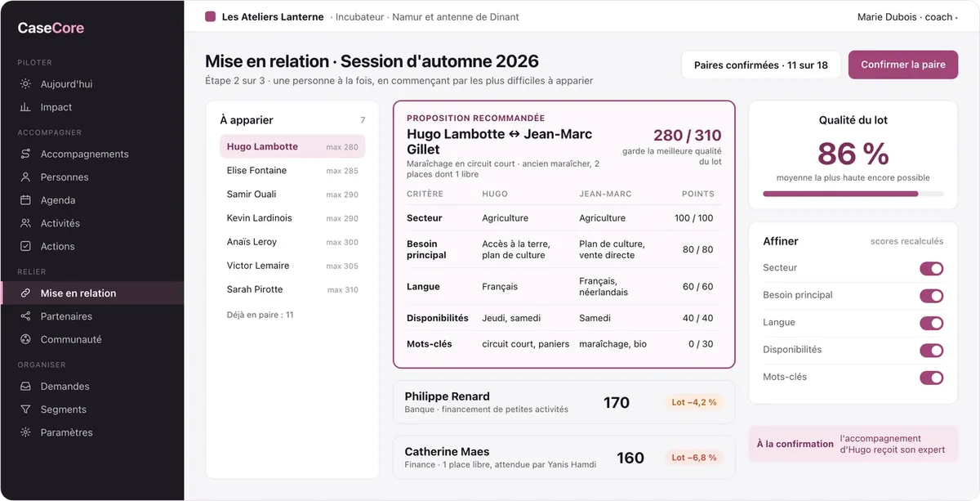Viewport: 980px width, 501px height.
Task: Click the Lot −6,8 % badge
Action: (693, 458)
